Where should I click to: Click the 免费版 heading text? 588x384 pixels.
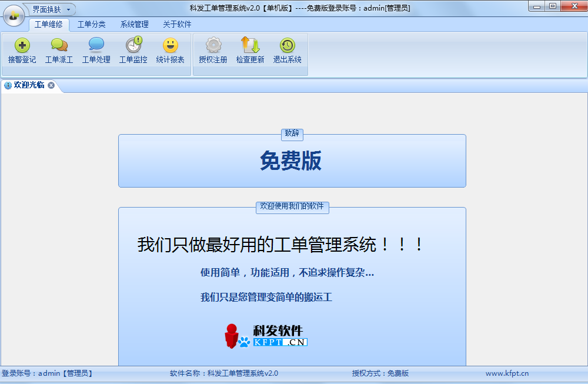tap(291, 161)
